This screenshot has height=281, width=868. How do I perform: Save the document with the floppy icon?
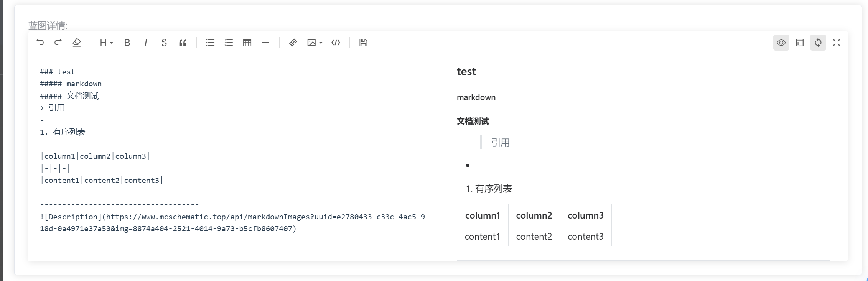363,43
